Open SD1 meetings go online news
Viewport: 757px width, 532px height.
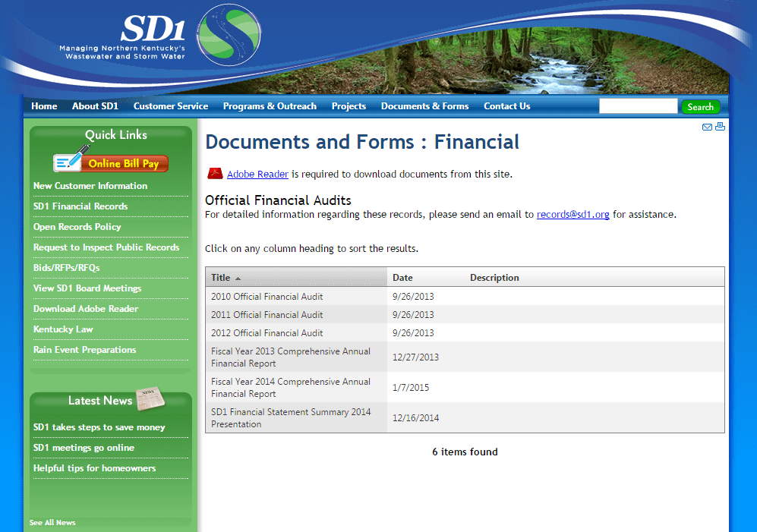coord(84,448)
